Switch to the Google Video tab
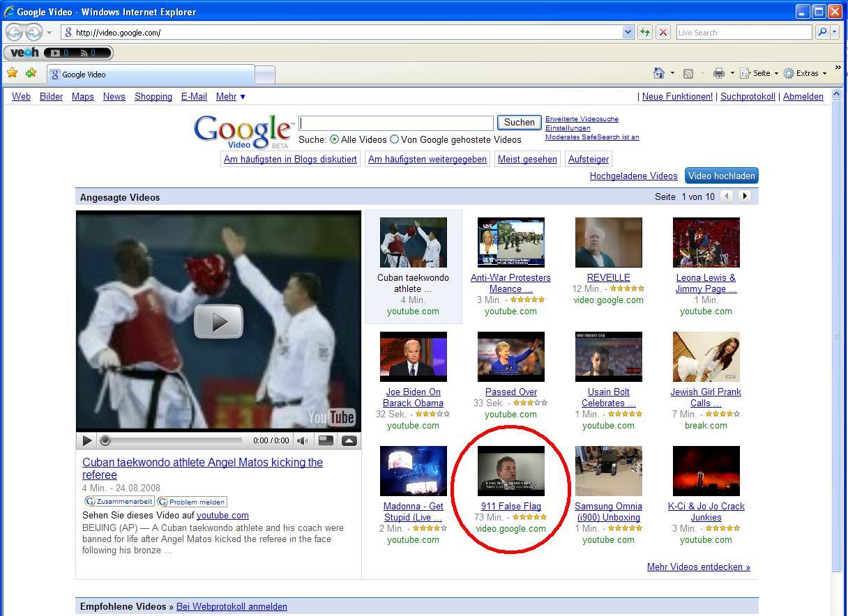Screen dimensions: 848x616 click(151, 74)
